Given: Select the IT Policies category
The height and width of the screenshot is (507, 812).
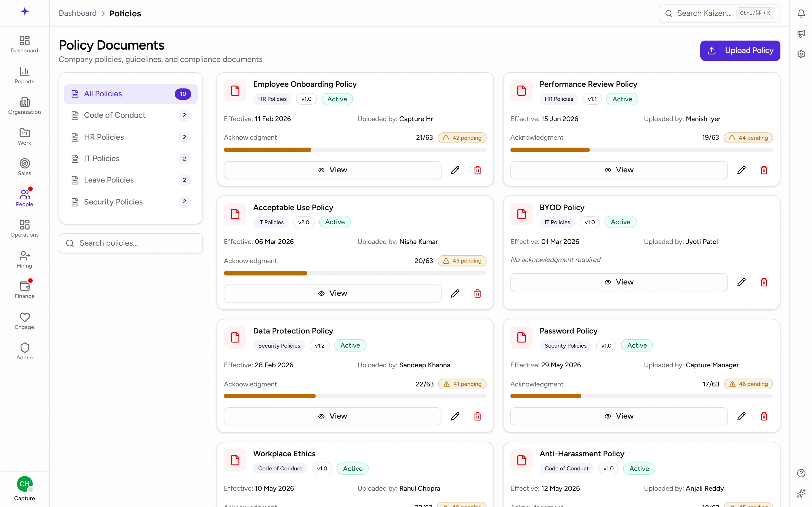Looking at the screenshot, I should click(131, 159).
